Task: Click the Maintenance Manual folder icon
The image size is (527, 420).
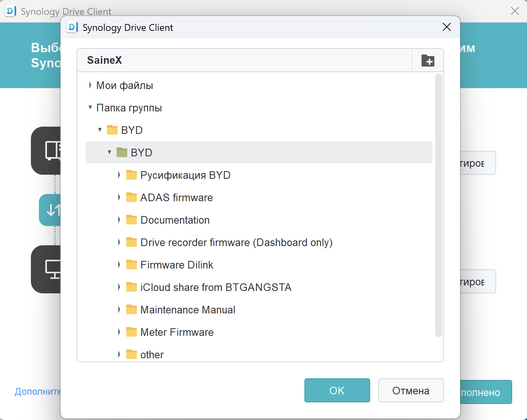Action: tap(131, 309)
